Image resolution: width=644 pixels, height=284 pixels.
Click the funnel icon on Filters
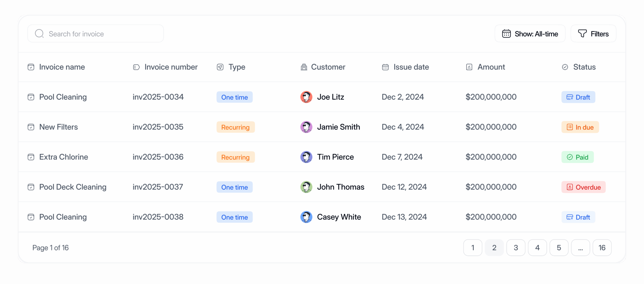click(582, 34)
